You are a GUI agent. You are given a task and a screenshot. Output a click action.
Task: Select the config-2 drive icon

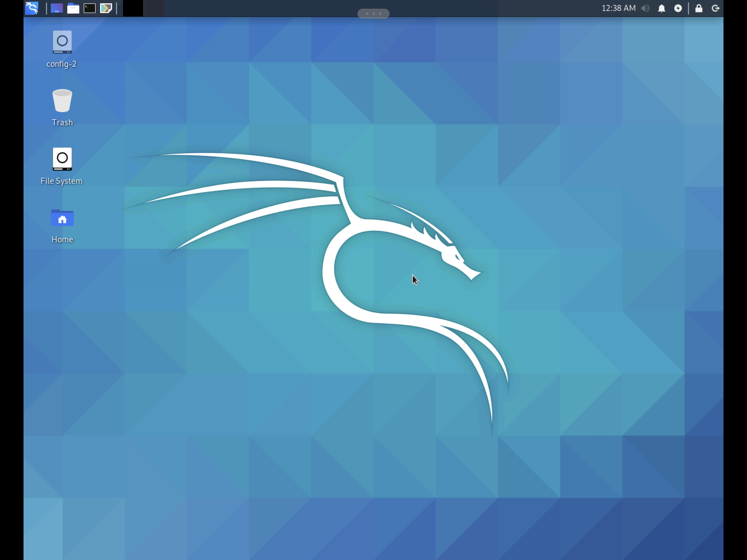[x=62, y=42]
